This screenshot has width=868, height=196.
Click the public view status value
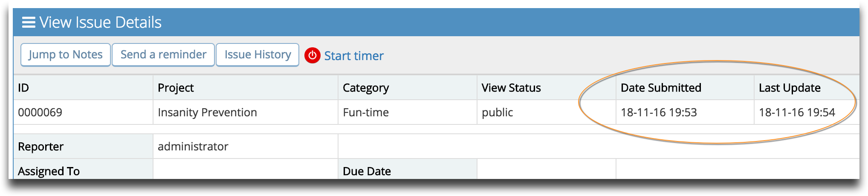click(x=497, y=113)
